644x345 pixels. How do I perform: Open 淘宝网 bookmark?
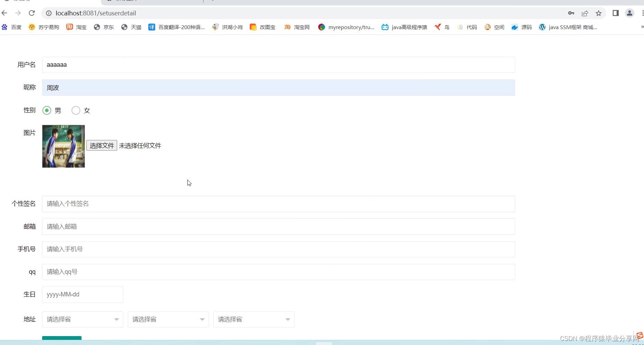[297, 27]
